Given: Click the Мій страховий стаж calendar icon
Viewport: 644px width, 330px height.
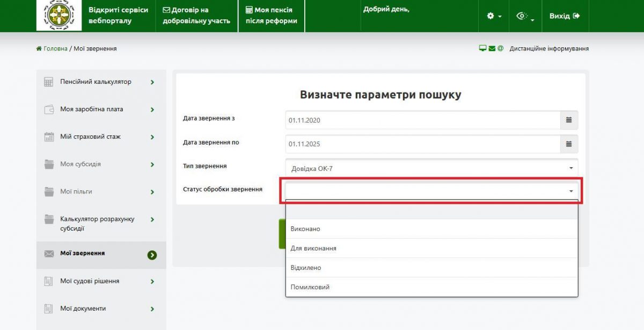Looking at the screenshot, I should point(49,137).
